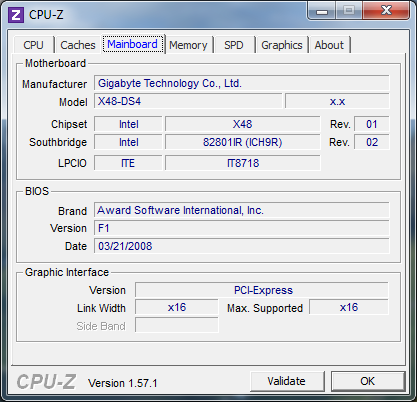Switch to the CPU tab
Viewport: 418px width, 403px height.
coord(33,45)
